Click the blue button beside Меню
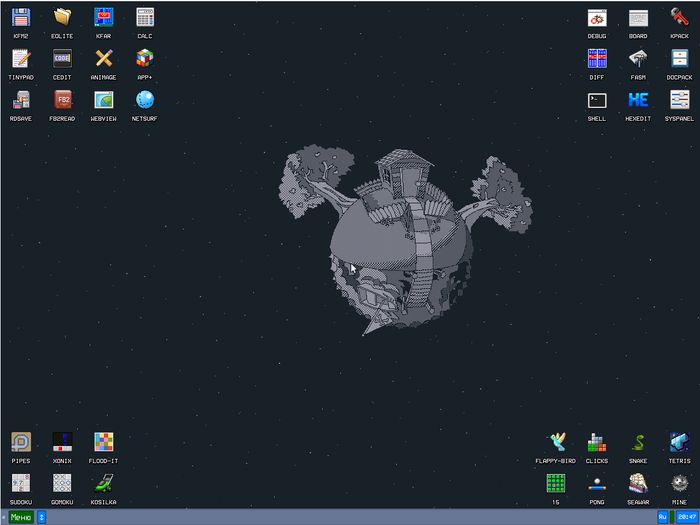 [x=42, y=517]
